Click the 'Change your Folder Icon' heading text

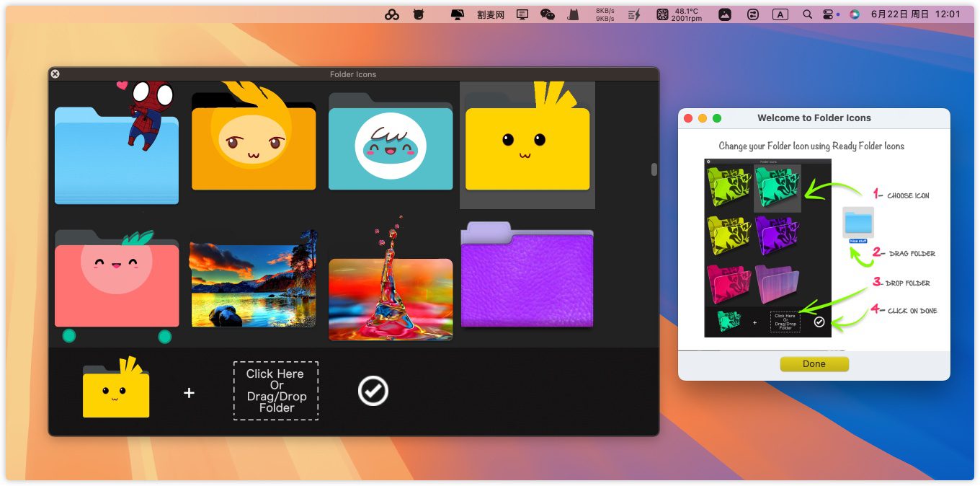point(811,146)
